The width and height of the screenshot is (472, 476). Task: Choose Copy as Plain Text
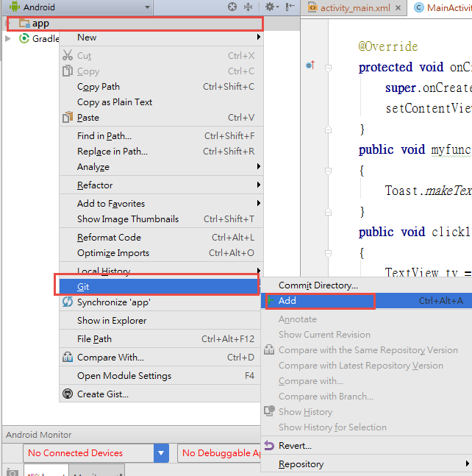click(161, 102)
